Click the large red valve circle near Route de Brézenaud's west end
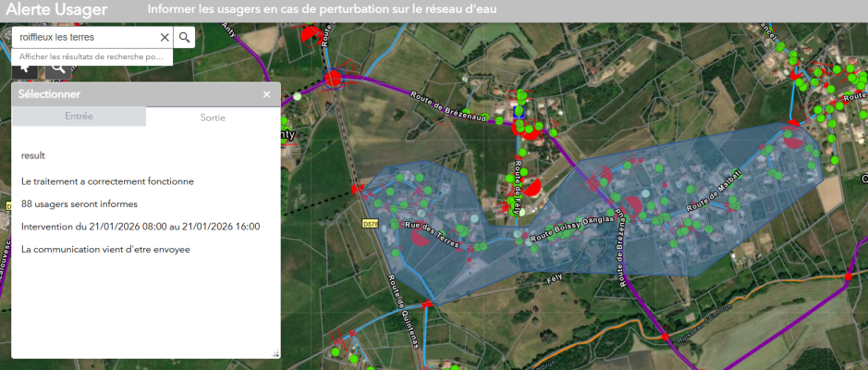Screen dimensions: 868x370 point(334,79)
